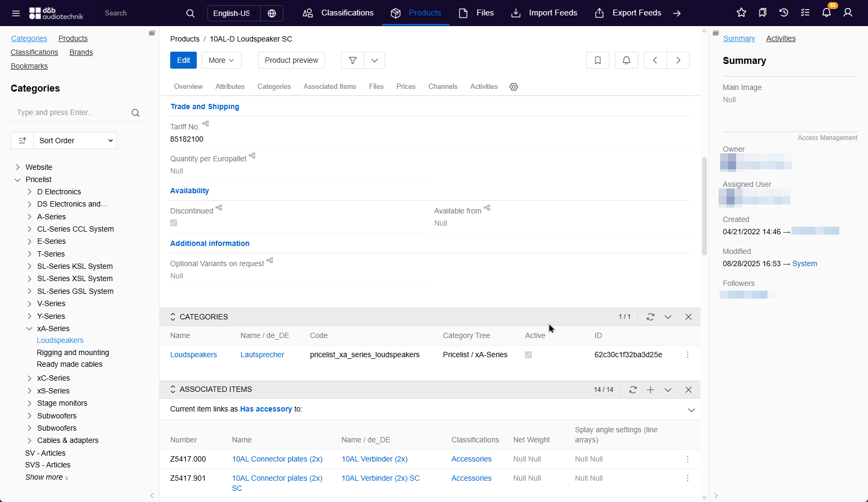Open the notifications bell in header
This screenshot has width=868, height=502.
coord(827,13)
